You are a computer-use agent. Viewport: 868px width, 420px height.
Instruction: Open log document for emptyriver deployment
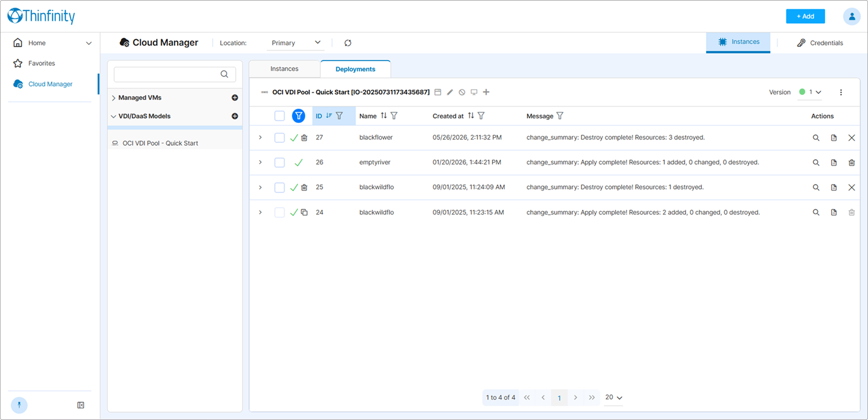(x=834, y=163)
